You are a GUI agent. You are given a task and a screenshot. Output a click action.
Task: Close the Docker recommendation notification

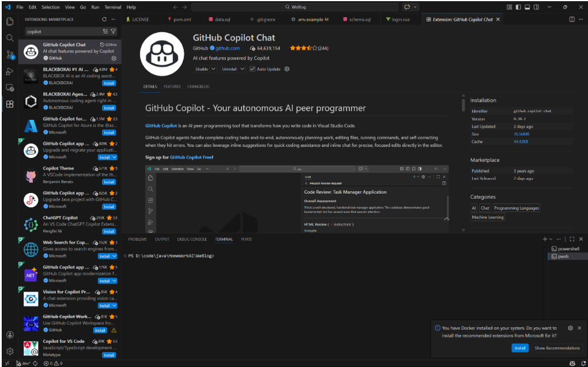(579, 328)
